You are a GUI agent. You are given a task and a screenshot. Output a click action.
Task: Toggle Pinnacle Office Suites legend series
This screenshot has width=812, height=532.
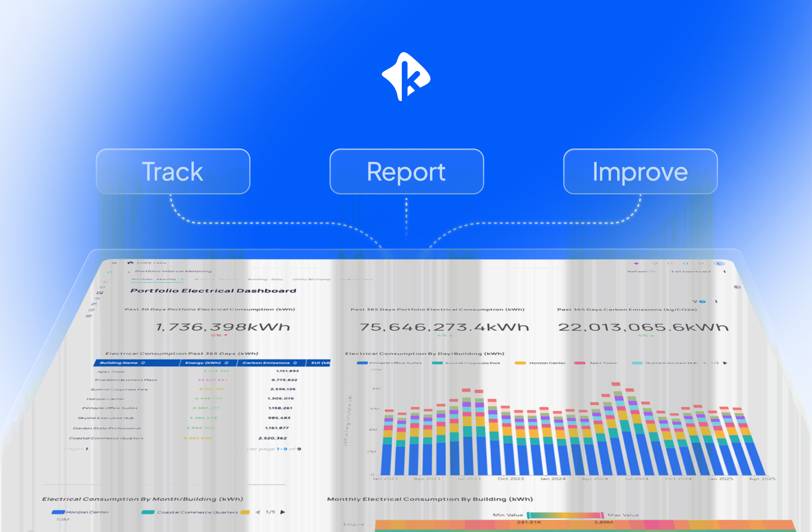(x=389, y=362)
